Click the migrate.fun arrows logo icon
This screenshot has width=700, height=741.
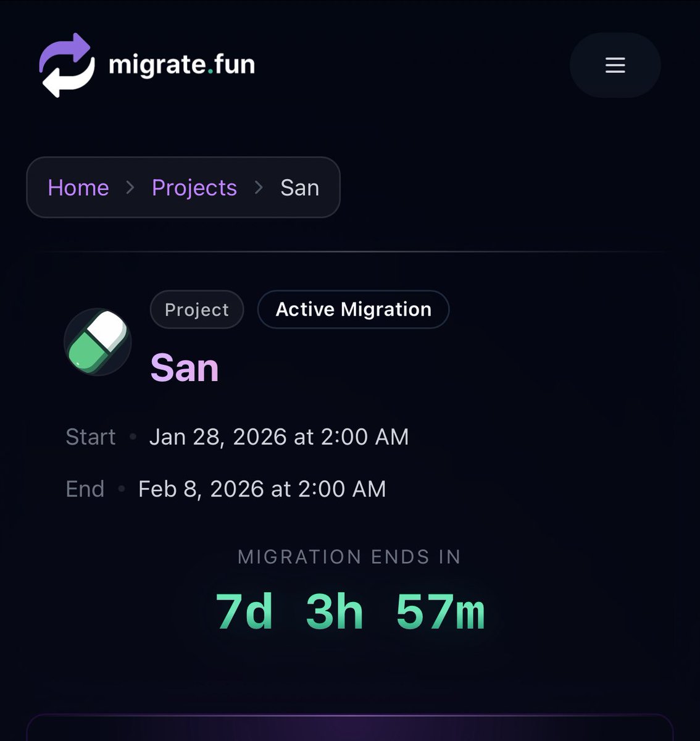pos(67,65)
